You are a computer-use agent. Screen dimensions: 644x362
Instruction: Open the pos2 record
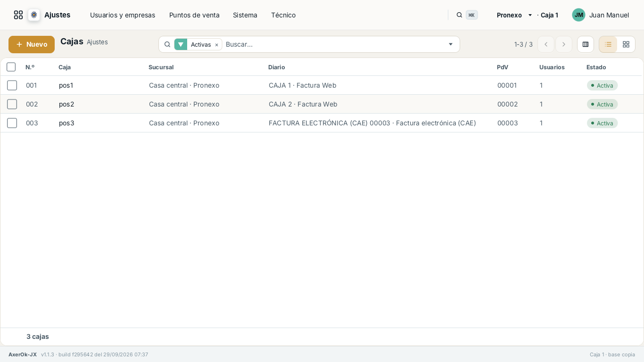click(x=66, y=104)
